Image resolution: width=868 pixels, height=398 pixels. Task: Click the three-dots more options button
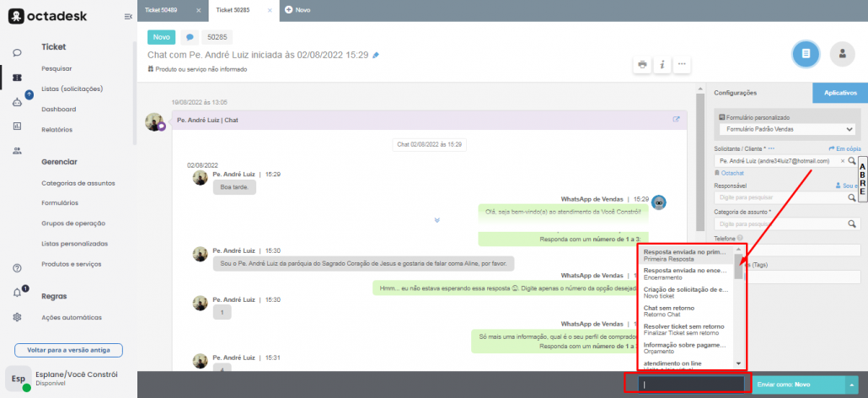[683, 64]
